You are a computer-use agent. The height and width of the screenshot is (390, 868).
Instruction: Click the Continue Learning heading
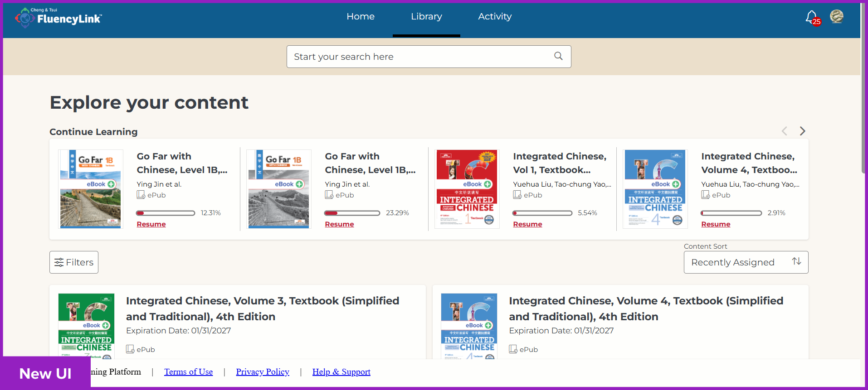click(93, 132)
